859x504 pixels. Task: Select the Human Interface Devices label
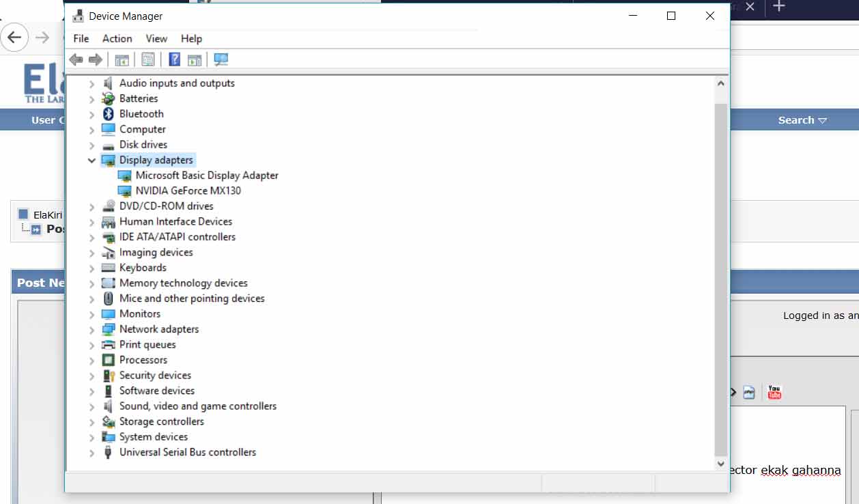click(x=175, y=221)
